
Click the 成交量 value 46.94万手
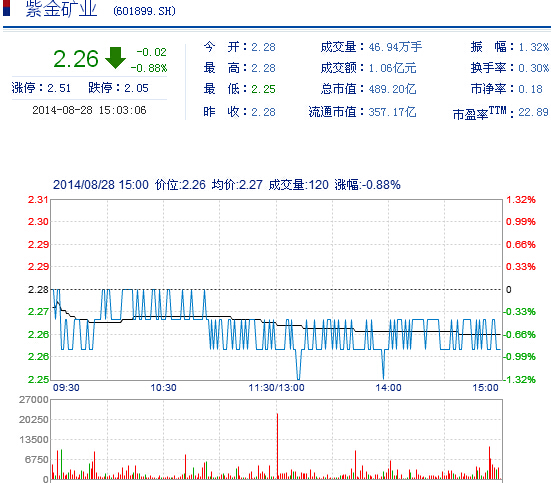tap(395, 47)
